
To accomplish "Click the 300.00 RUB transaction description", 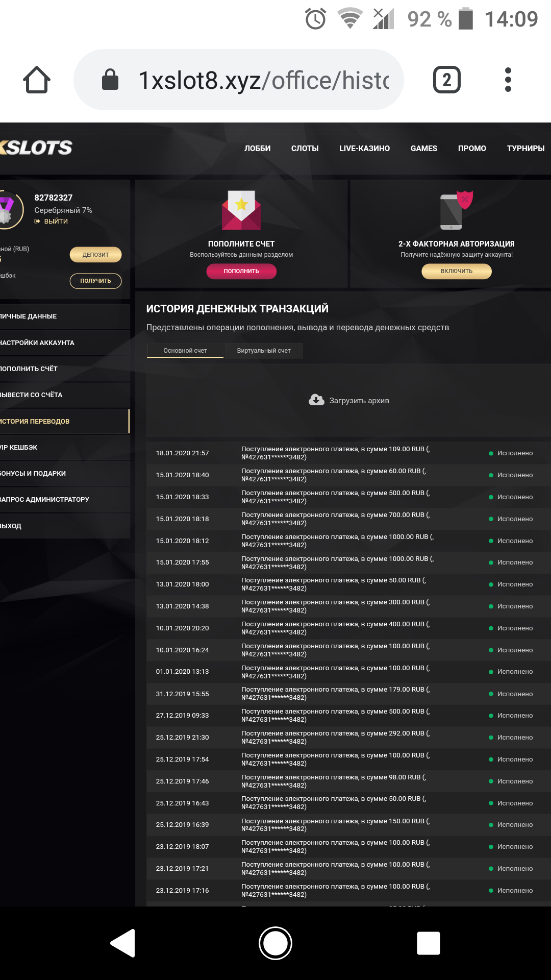I will coord(336,606).
